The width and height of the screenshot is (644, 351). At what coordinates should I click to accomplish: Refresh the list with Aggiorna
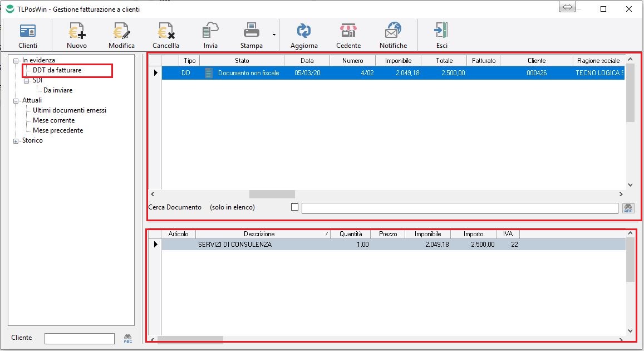click(304, 36)
